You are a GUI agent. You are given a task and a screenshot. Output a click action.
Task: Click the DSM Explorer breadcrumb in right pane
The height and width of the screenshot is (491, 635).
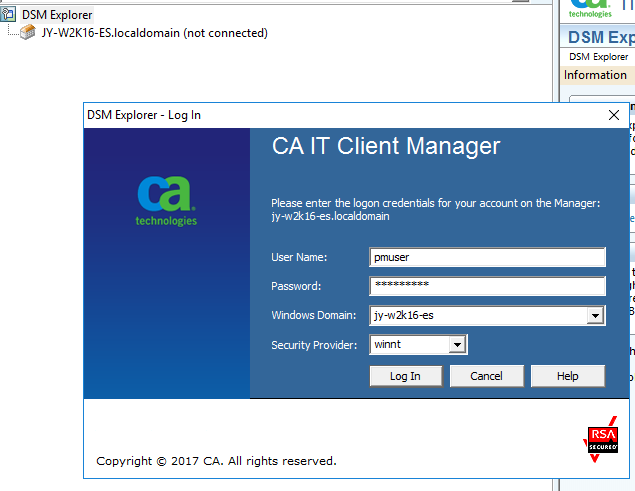599,57
